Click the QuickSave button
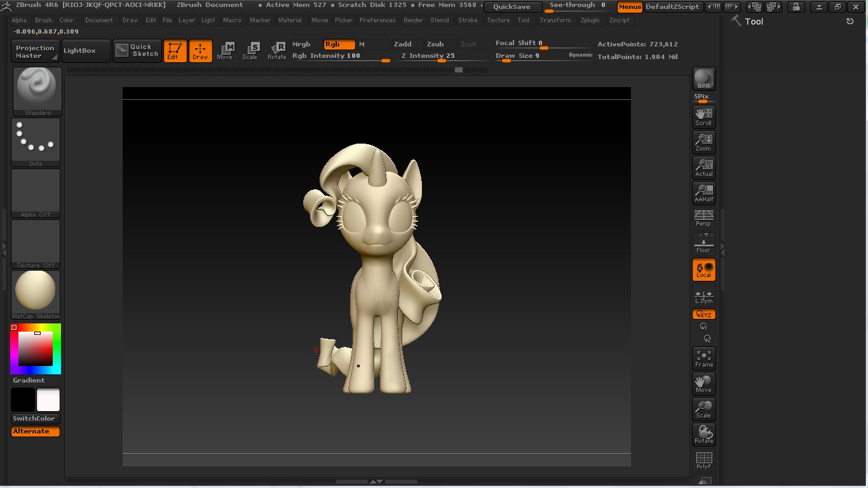Screen dimensions: 868x488 [x=512, y=7]
